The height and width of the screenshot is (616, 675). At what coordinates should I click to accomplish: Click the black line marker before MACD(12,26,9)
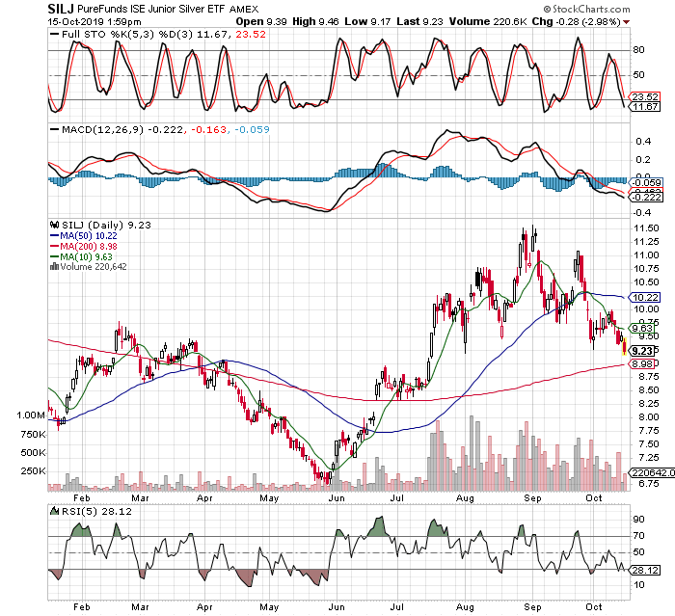(55, 129)
